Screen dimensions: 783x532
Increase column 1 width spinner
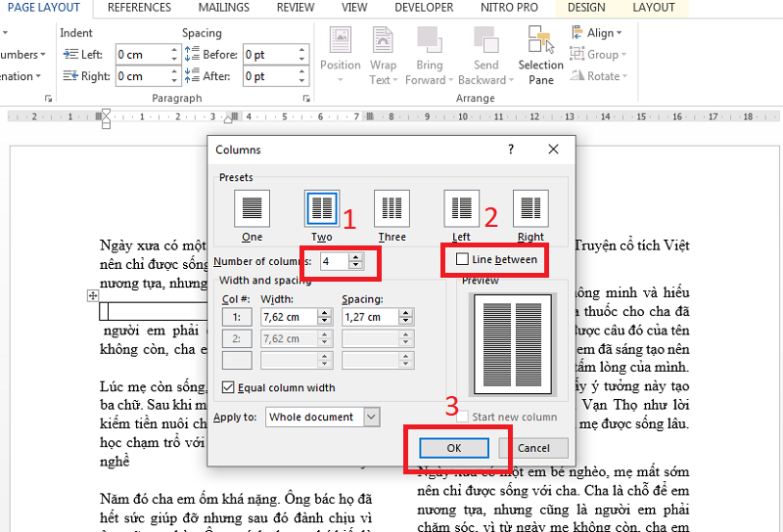pos(325,313)
